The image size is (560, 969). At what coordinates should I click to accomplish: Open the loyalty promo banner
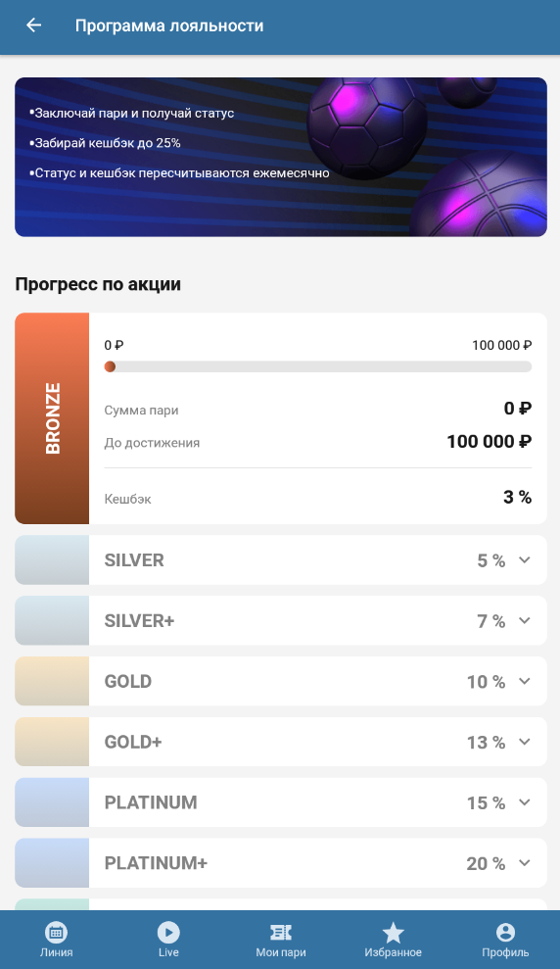point(281,157)
